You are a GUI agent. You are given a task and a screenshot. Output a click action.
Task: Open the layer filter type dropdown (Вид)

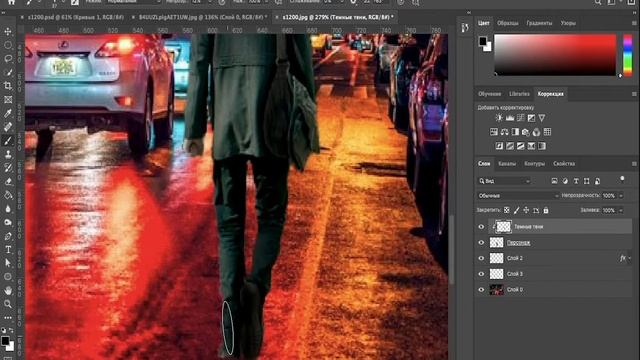point(504,181)
